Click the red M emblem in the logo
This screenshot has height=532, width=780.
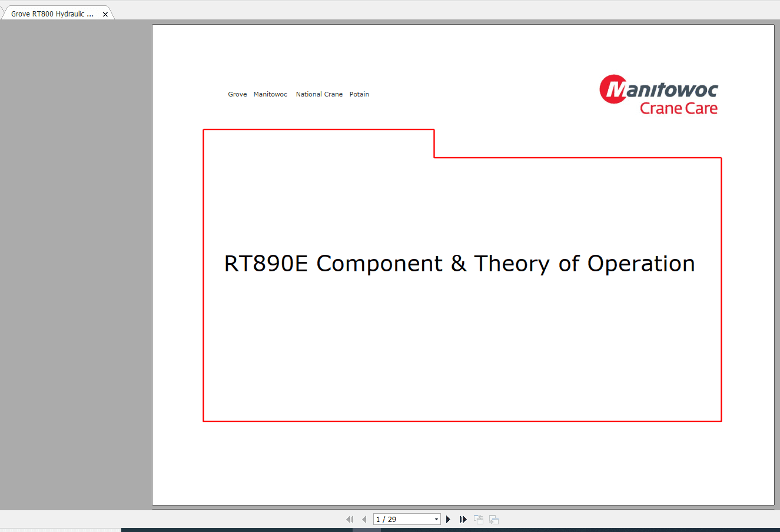tap(614, 89)
